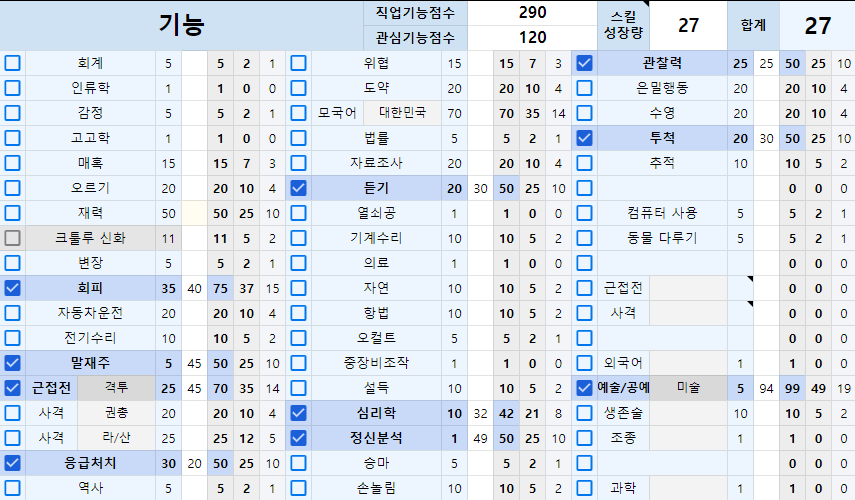Open the 미술 art specialty selector
The image size is (855, 500).
click(689, 388)
